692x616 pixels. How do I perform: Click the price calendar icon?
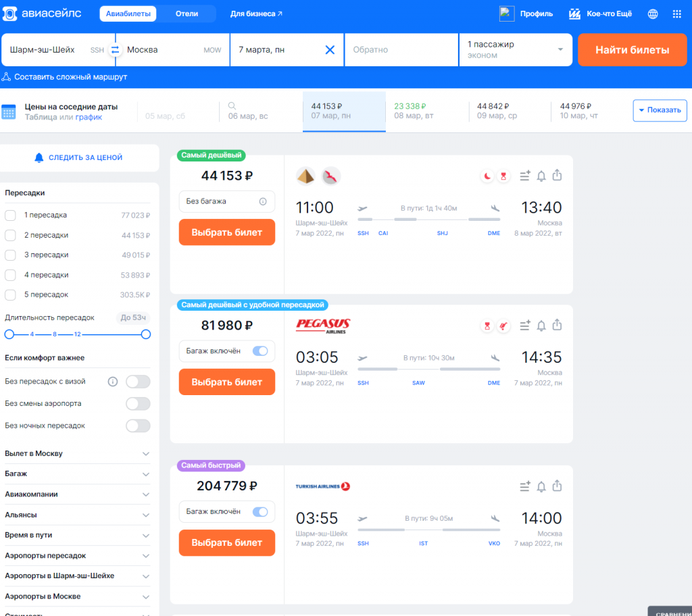8,111
